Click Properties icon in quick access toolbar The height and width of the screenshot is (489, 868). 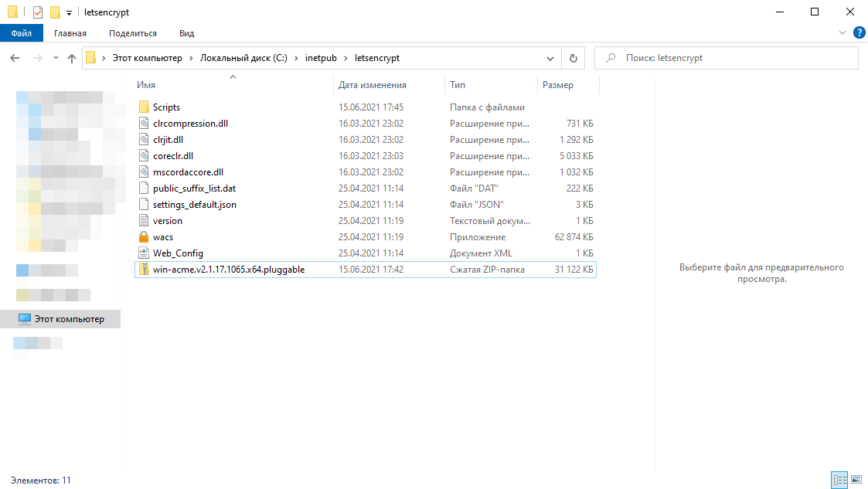coord(38,12)
